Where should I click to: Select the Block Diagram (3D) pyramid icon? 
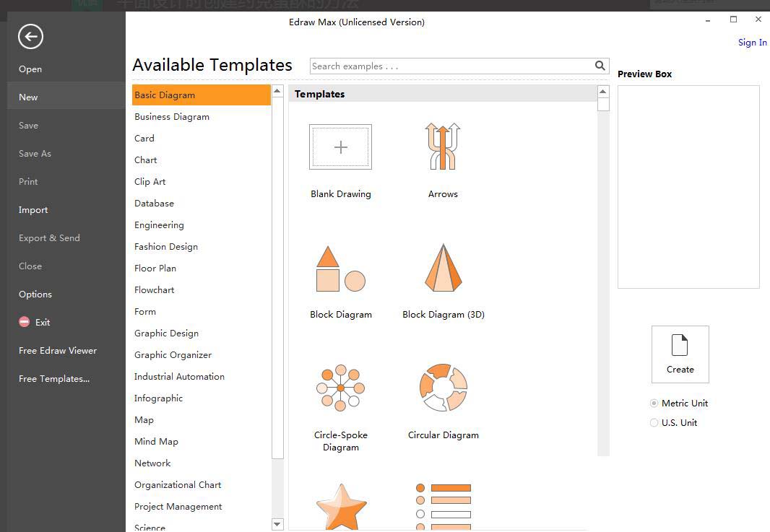(443, 268)
